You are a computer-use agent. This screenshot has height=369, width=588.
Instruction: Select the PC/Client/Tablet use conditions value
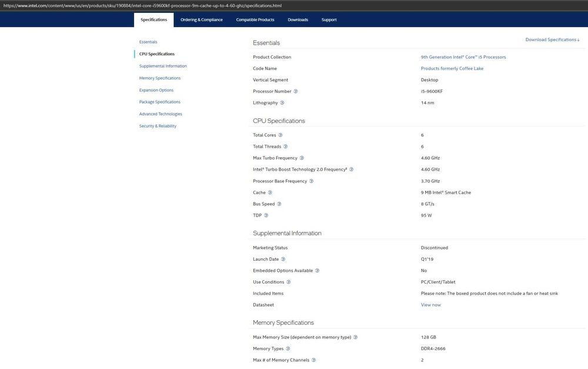click(x=438, y=282)
